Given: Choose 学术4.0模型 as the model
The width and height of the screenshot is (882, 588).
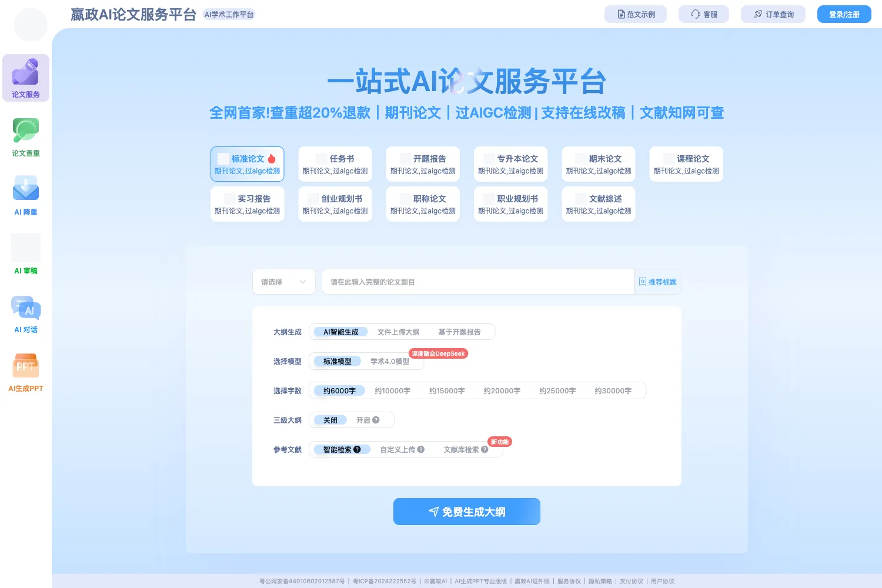Looking at the screenshot, I should [390, 361].
